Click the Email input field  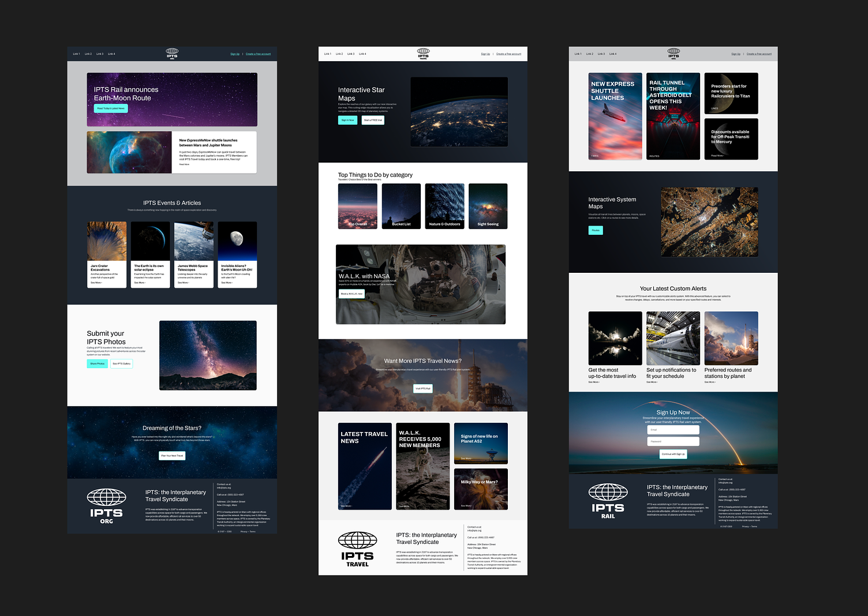click(674, 430)
